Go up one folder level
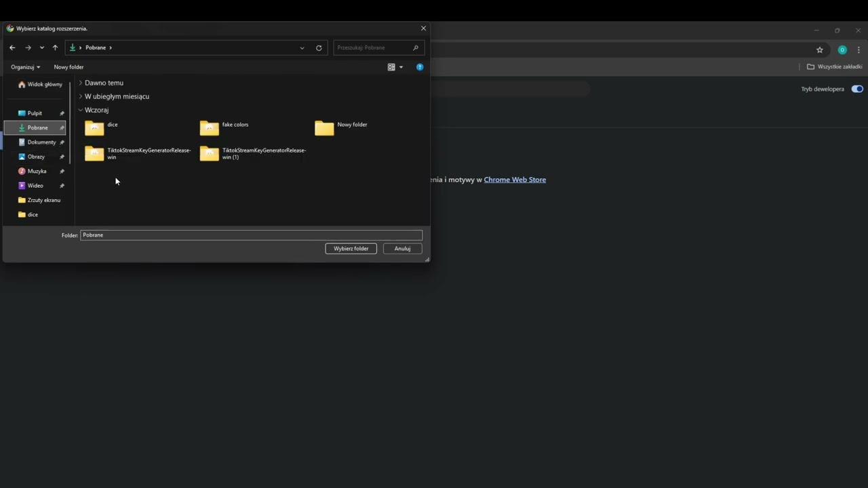The image size is (868, 488). tap(55, 47)
